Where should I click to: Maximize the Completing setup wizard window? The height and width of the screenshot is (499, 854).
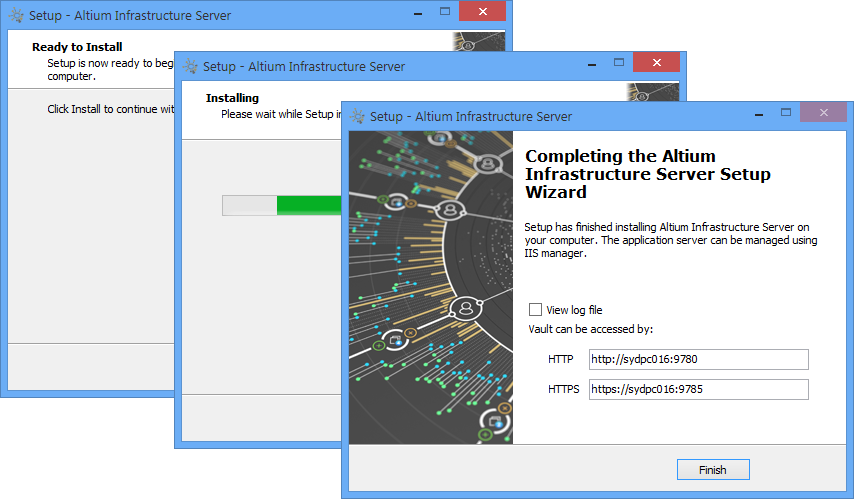(786, 113)
